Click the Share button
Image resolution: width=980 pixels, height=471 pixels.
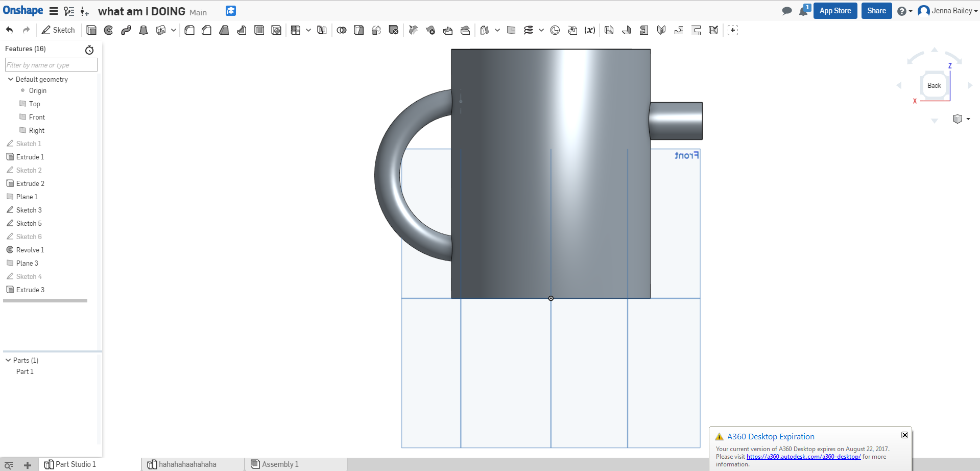[x=876, y=11]
